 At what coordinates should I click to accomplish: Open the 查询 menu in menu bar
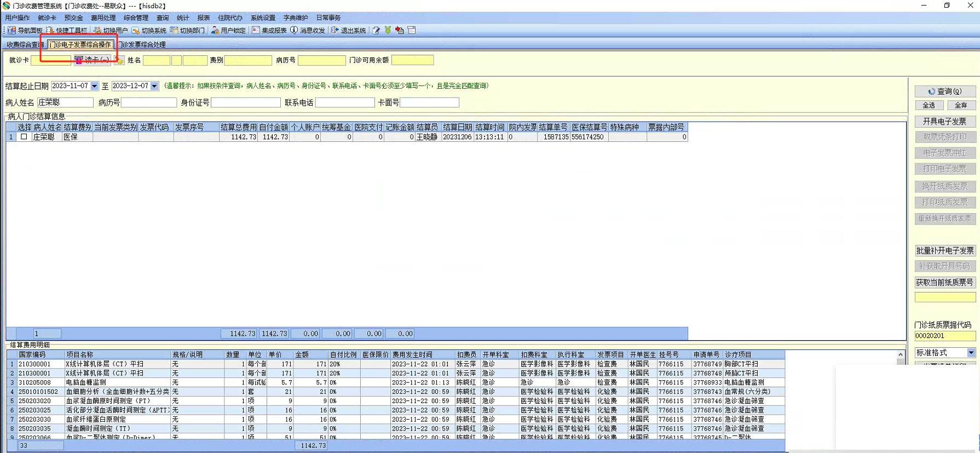pyautogui.click(x=163, y=18)
